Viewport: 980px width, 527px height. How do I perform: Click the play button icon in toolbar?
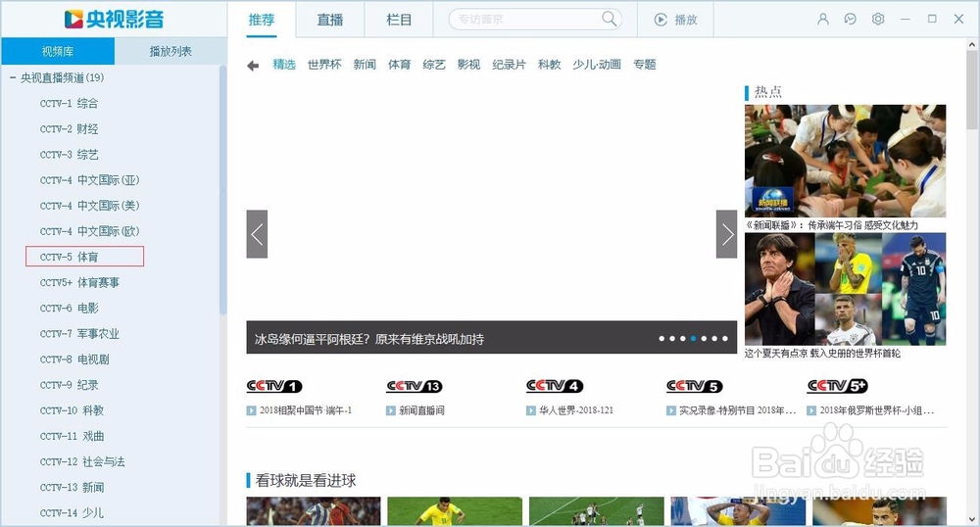point(661,20)
